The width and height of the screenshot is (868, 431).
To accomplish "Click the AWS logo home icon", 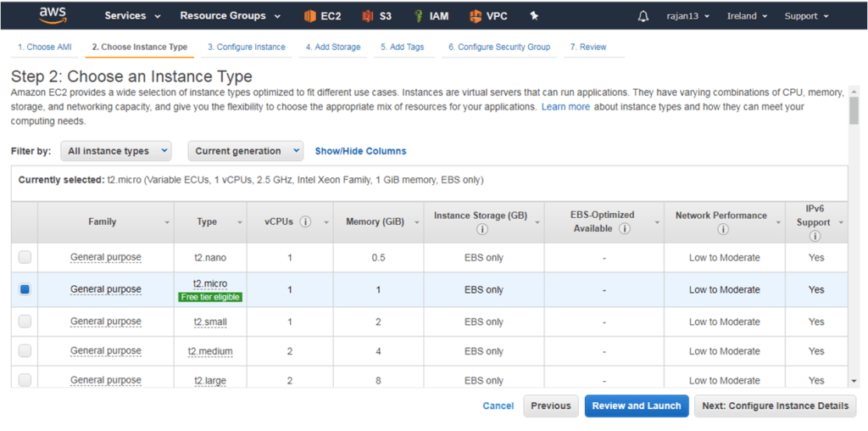I will tap(53, 15).
